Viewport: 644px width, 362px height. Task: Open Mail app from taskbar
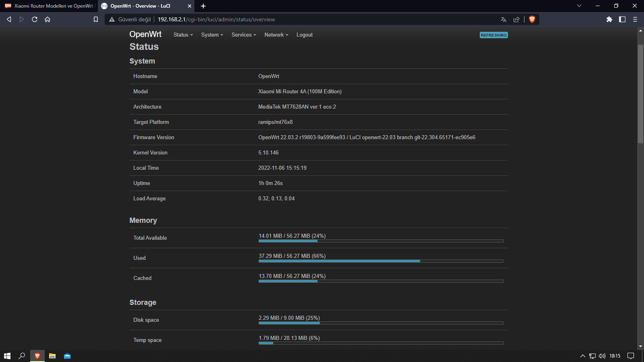(x=67, y=356)
